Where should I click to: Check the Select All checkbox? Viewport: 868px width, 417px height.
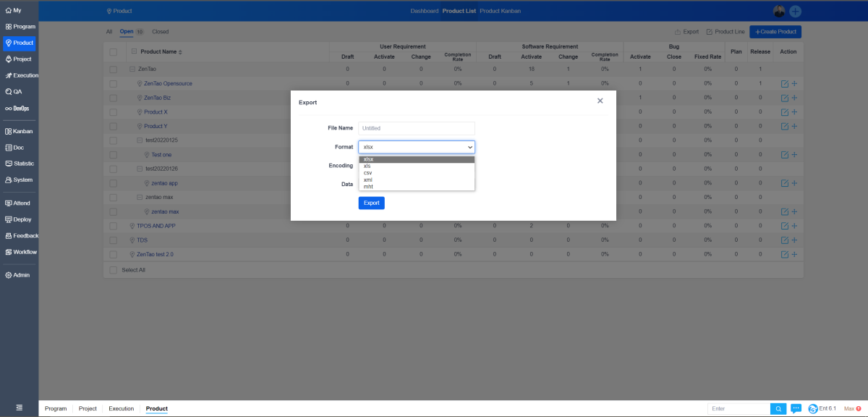pyautogui.click(x=113, y=270)
